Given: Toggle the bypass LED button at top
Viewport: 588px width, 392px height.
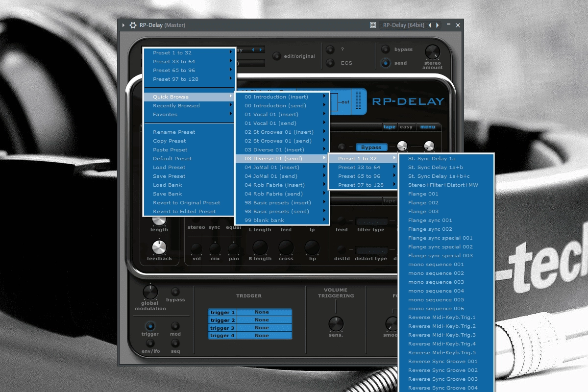Looking at the screenshot, I should click(x=386, y=49).
